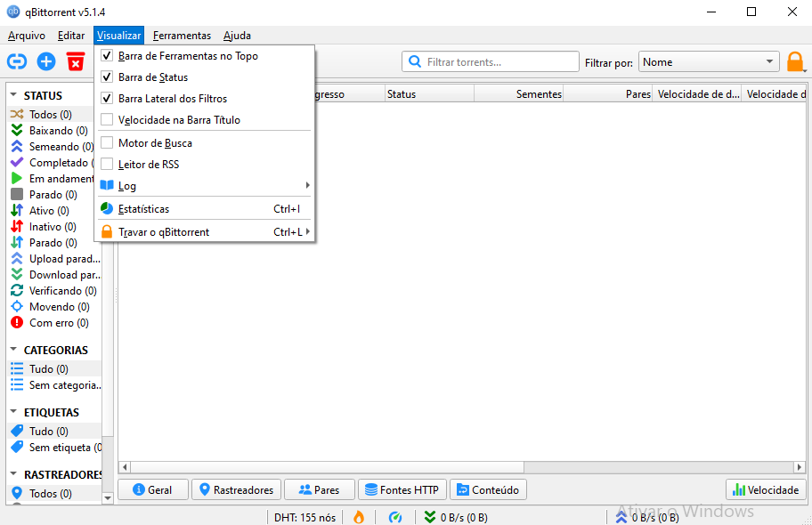Switch to the Rastreadores panel
The height and width of the screenshot is (525, 812).
[x=236, y=489]
